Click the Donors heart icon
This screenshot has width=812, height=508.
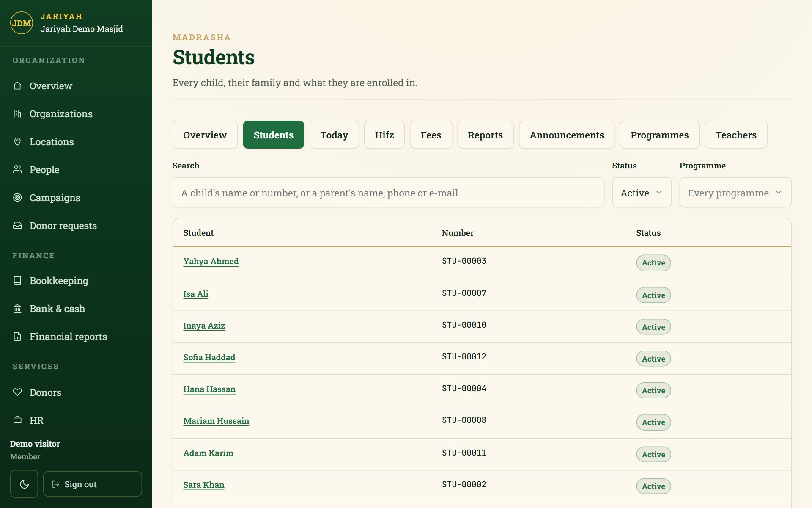point(17,392)
